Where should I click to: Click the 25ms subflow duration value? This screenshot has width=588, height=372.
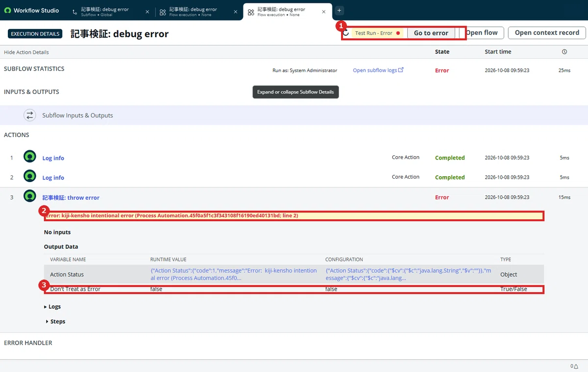[x=564, y=70]
